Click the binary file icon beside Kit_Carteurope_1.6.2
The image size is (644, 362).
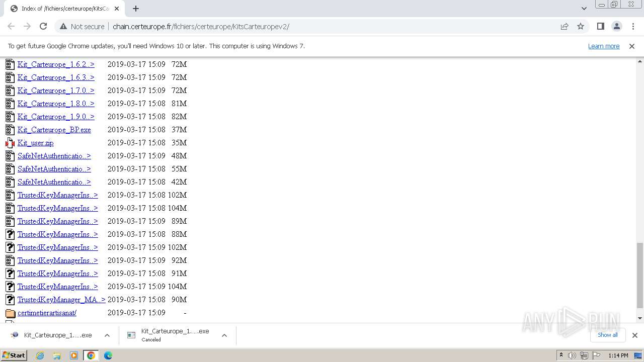(x=10, y=64)
